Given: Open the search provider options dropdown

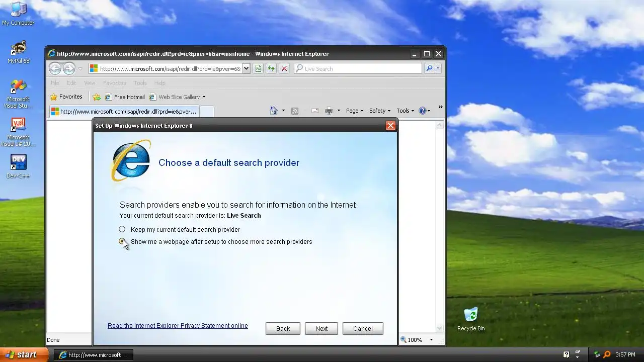Looking at the screenshot, I should 438,69.
